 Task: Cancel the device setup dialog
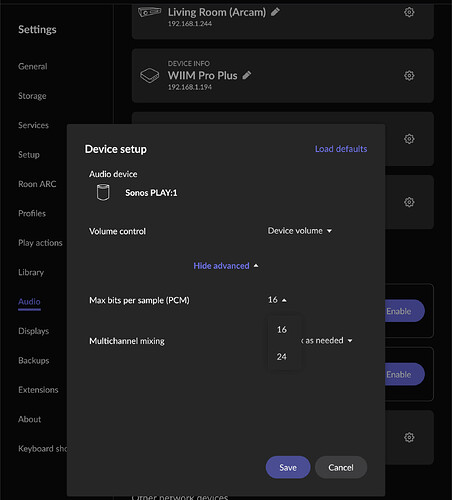click(341, 467)
